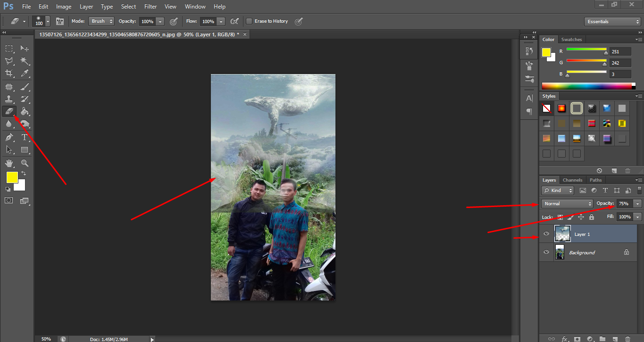
Task: Select the Horizontal Type tool
Action: [x=25, y=137]
